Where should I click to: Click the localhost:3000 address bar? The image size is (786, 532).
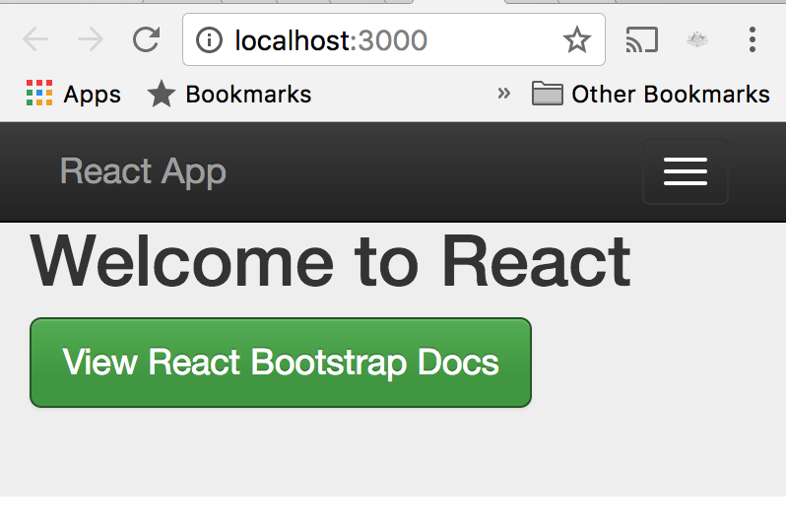(x=394, y=39)
